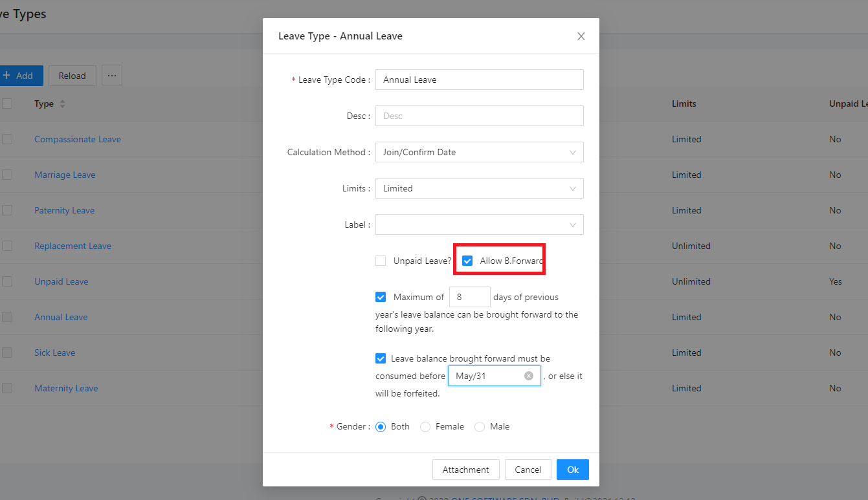The image size is (868, 500).
Task: Open the Limits dropdown
Action: [479, 188]
